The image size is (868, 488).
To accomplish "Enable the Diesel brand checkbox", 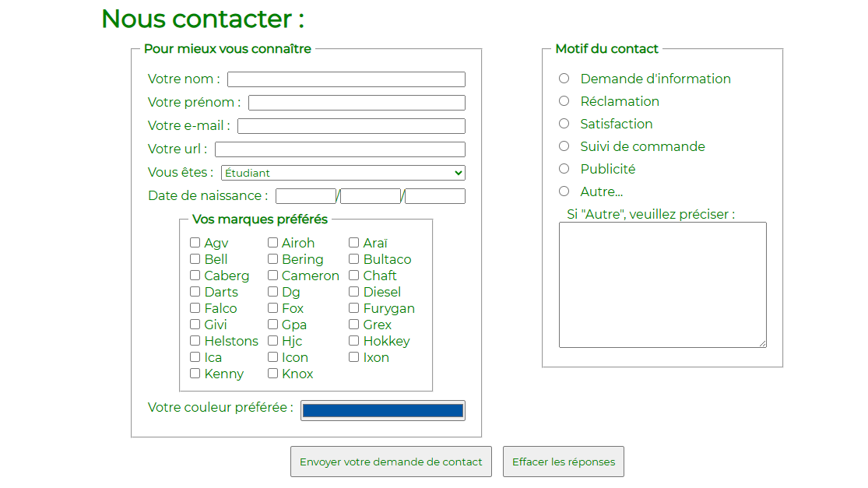I will [x=354, y=292].
